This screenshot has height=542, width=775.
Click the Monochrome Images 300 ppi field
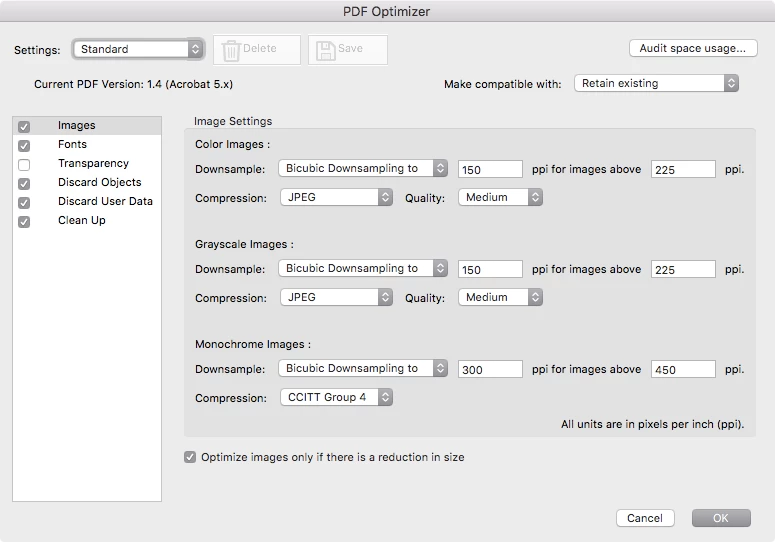tap(490, 369)
